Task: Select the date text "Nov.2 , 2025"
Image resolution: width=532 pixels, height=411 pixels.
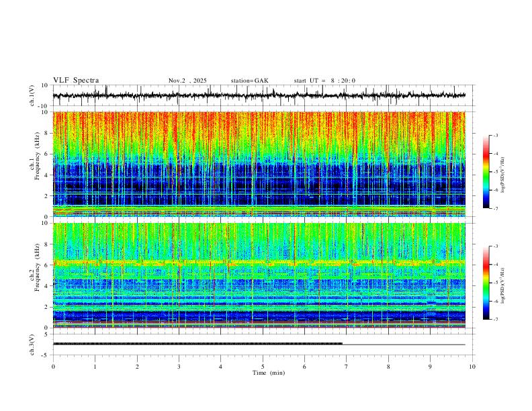Action: (187, 81)
